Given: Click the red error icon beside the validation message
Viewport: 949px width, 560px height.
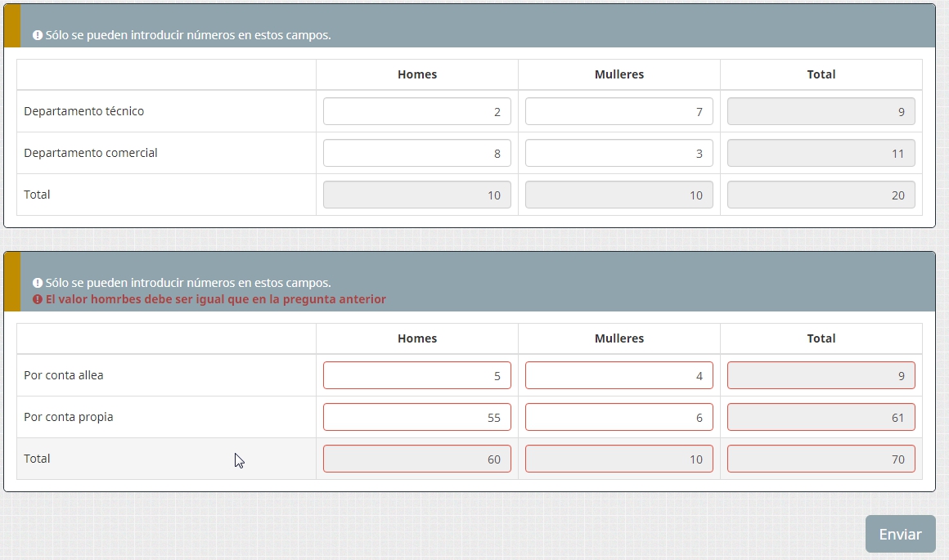Looking at the screenshot, I should (x=38, y=300).
